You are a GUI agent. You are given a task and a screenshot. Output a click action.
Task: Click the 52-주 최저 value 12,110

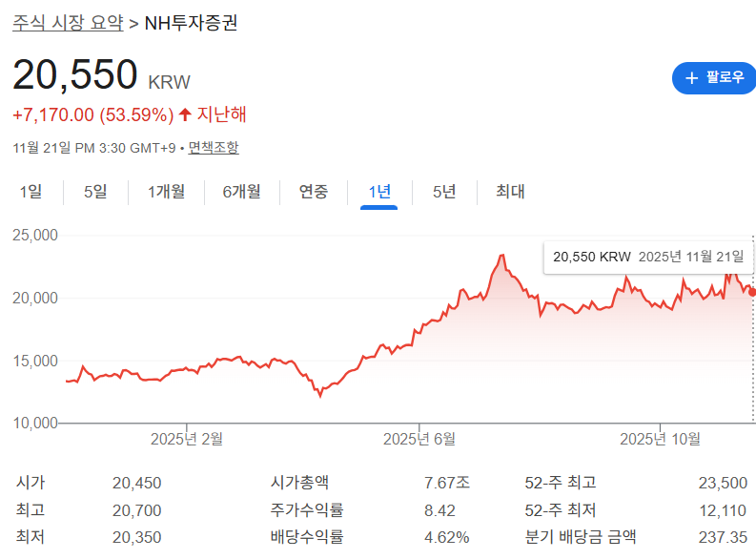[x=723, y=510]
